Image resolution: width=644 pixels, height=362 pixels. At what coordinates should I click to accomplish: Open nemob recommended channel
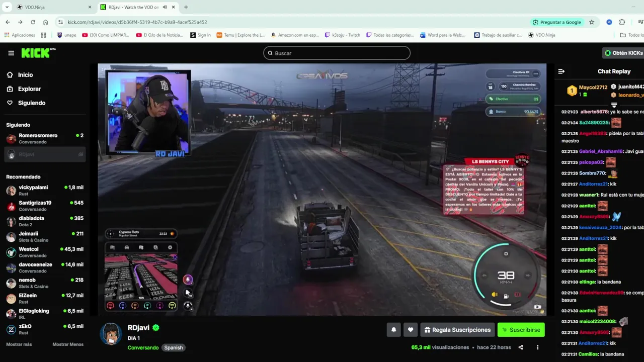tap(44, 283)
